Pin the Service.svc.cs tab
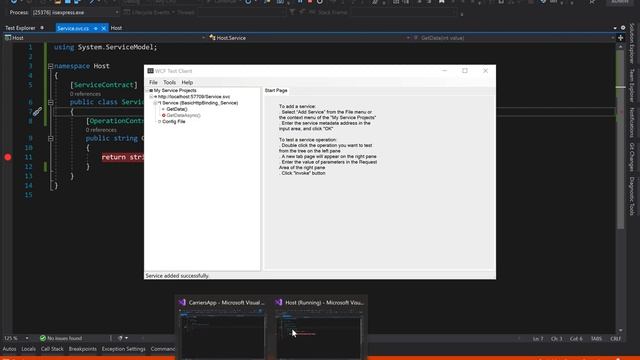Viewport: 640px width, 360px height. pos(96,28)
